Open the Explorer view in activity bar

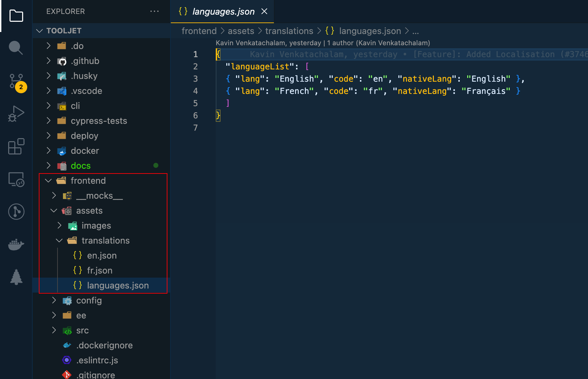(16, 16)
